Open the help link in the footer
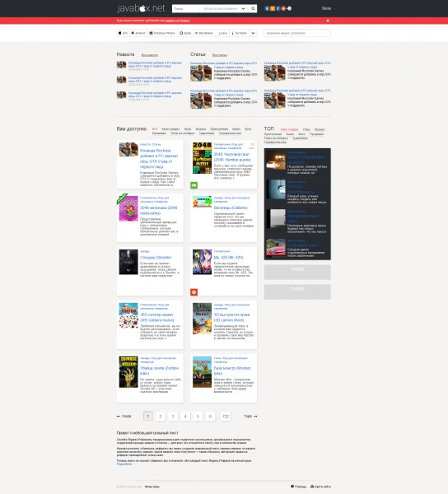 point(298,487)
